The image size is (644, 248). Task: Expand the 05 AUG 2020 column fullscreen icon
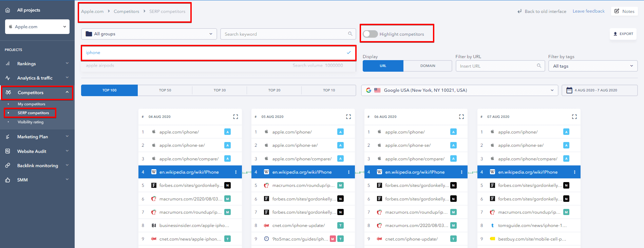pyautogui.click(x=348, y=117)
